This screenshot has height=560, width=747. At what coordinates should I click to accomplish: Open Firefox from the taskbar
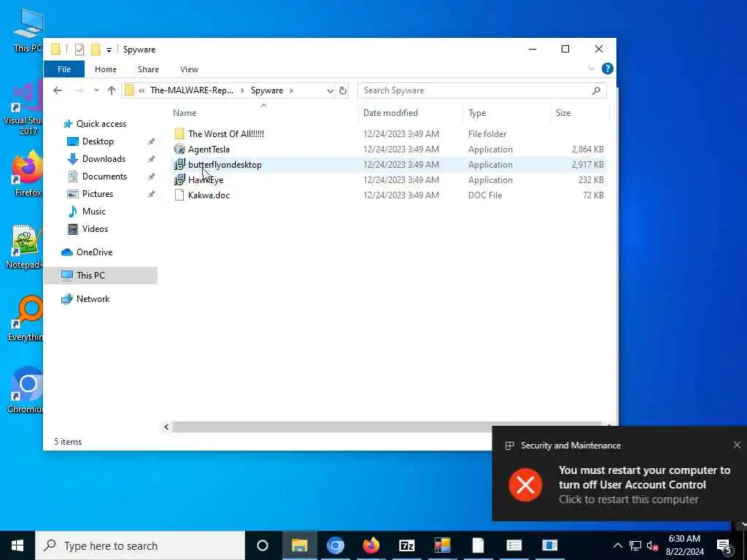coord(371,545)
